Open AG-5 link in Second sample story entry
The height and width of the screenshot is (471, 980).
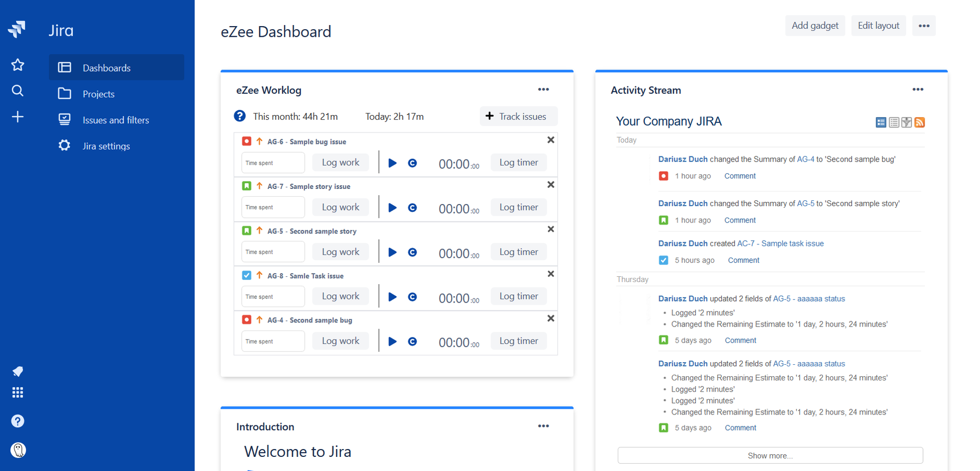coord(805,204)
